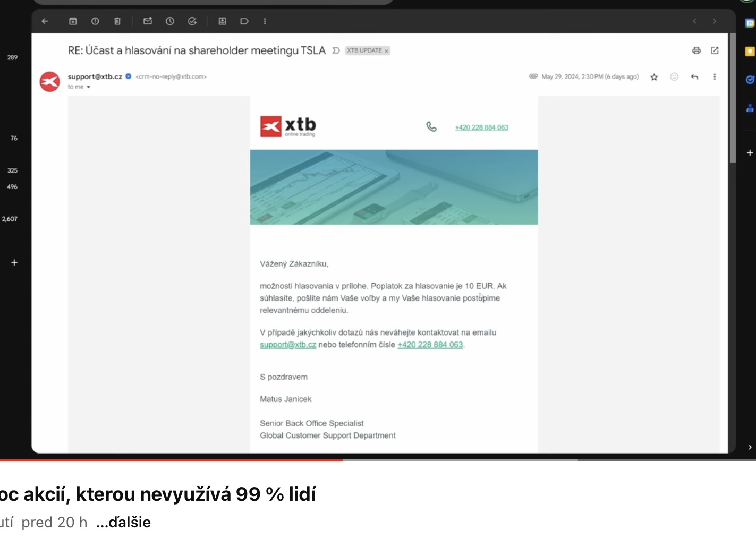Remove the XTB UPDATE label

(386, 51)
